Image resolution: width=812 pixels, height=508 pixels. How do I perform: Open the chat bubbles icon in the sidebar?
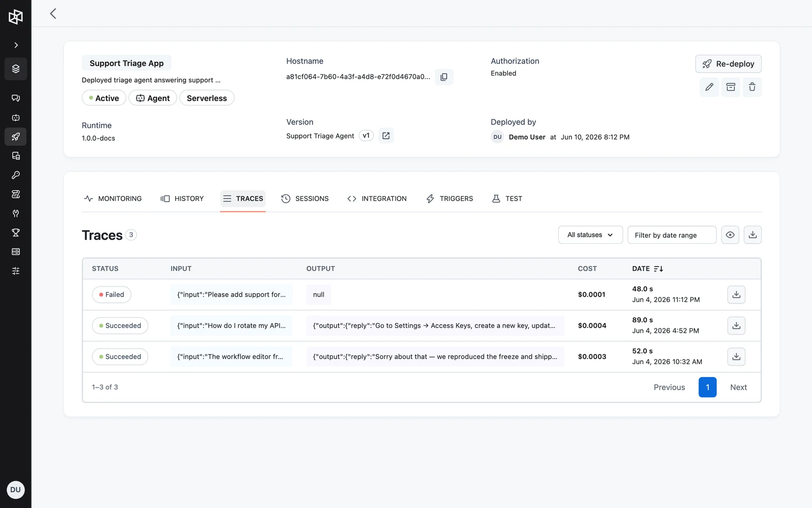click(16, 98)
